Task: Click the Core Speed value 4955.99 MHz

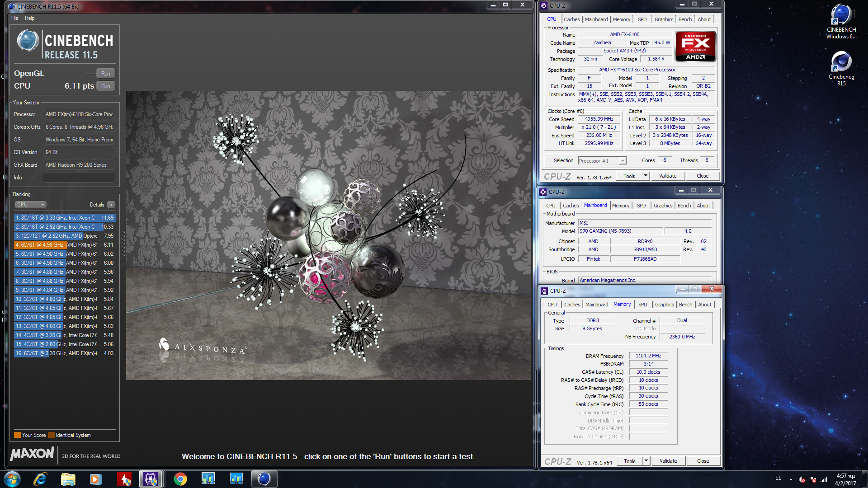Action: [599, 119]
